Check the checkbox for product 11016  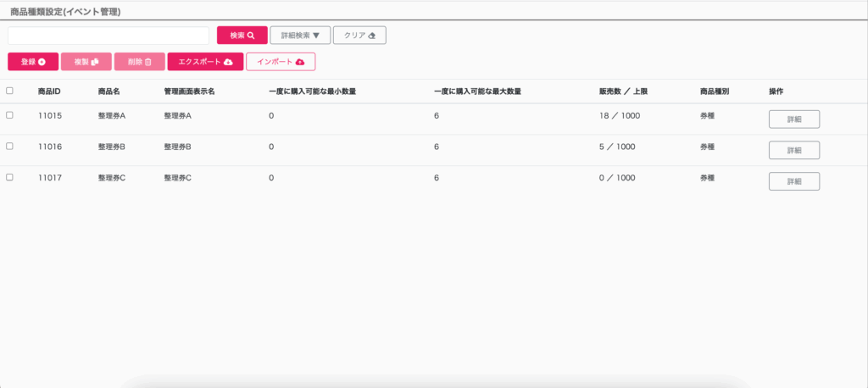(9, 147)
